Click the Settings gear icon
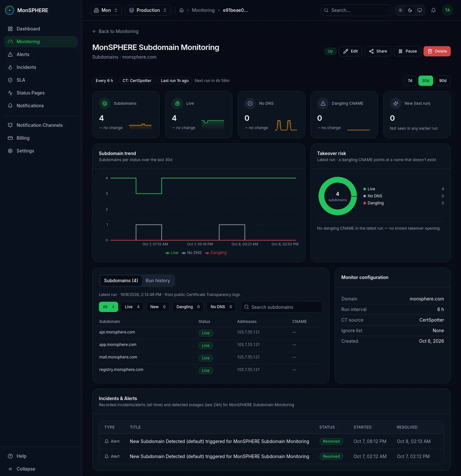Image resolution: width=461 pixels, height=476 pixels. 10,151
